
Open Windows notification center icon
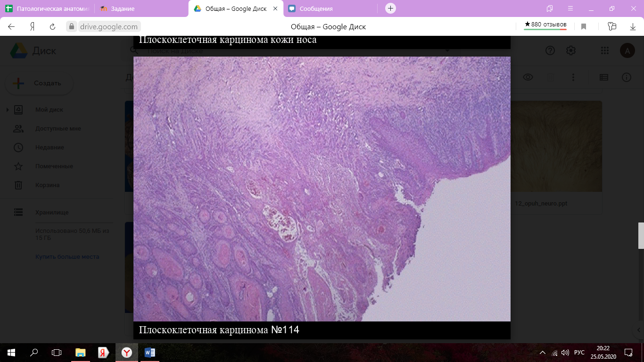pyautogui.click(x=628, y=353)
